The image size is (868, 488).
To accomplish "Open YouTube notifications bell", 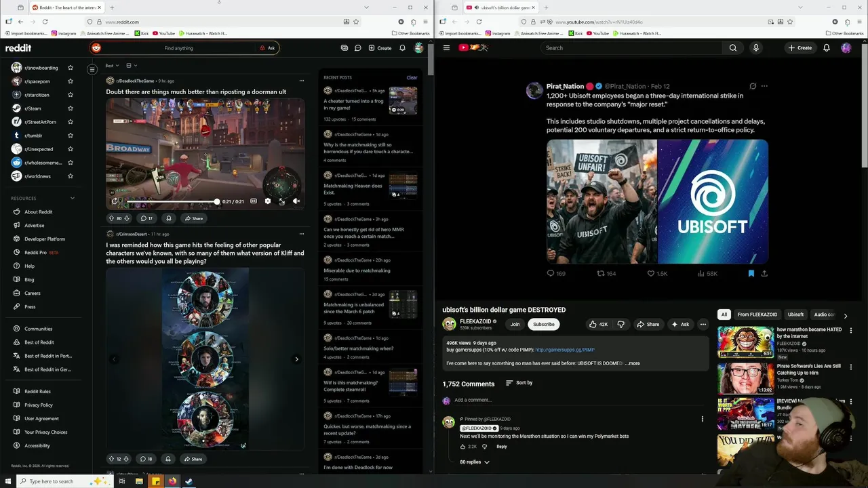I will click(826, 48).
